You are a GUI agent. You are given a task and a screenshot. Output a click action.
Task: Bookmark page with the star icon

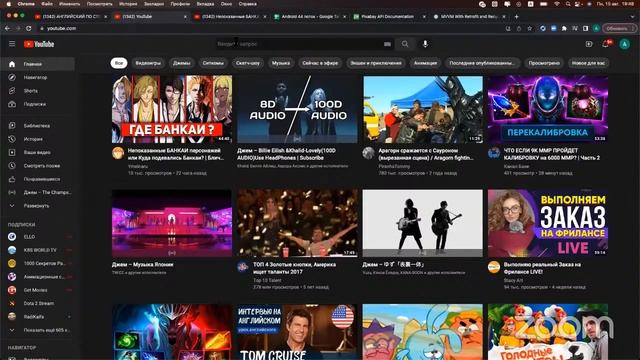click(530, 29)
